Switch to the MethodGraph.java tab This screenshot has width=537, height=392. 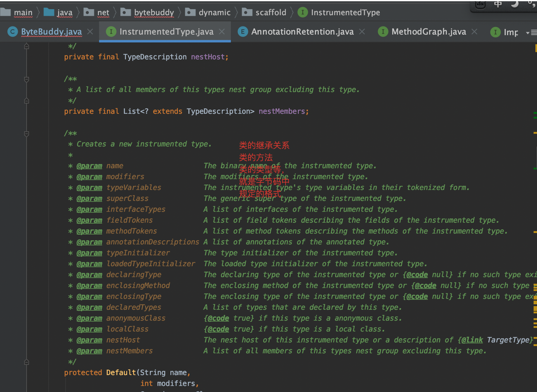click(x=429, y=32)
